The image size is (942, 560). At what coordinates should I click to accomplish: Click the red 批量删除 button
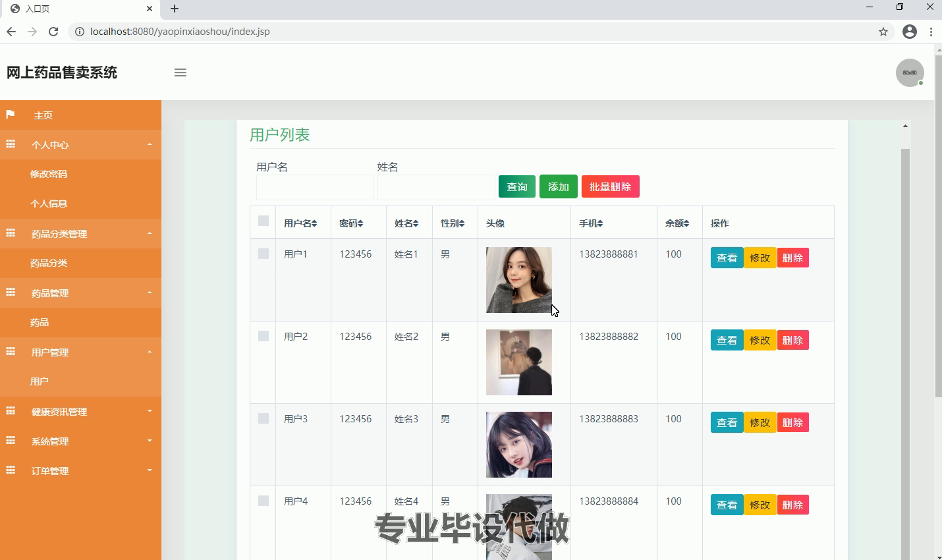[611, 186]
